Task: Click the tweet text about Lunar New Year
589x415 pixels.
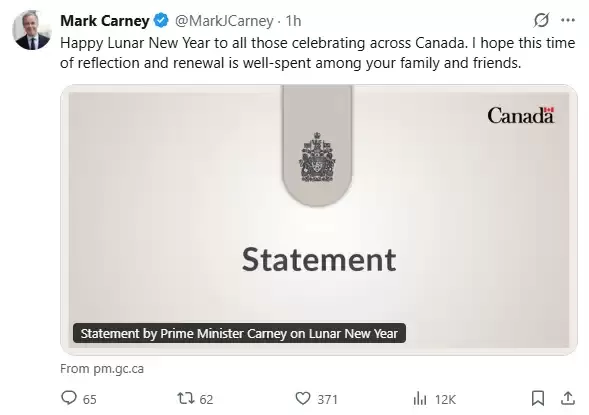Action: click(x=317, y=53)
